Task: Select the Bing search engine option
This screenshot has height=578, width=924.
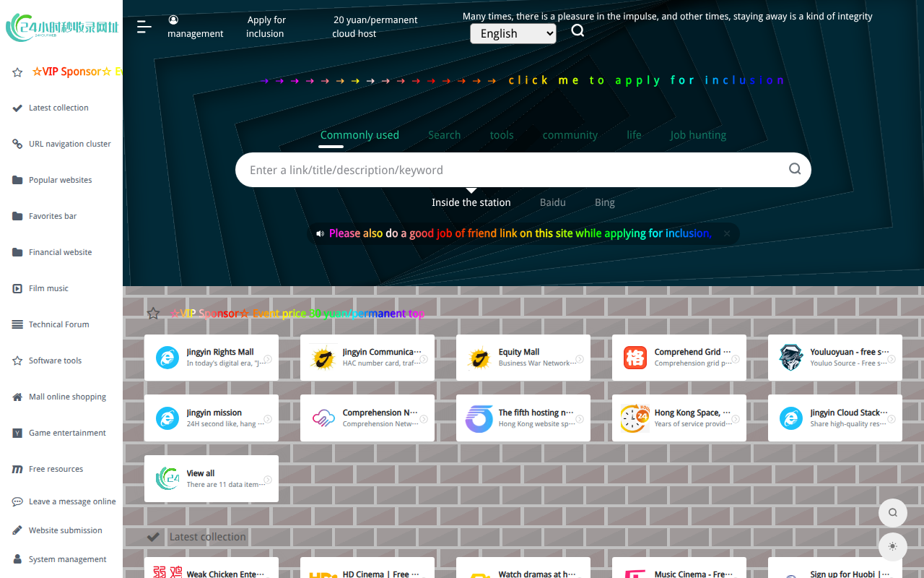Action: click(604, 202)
